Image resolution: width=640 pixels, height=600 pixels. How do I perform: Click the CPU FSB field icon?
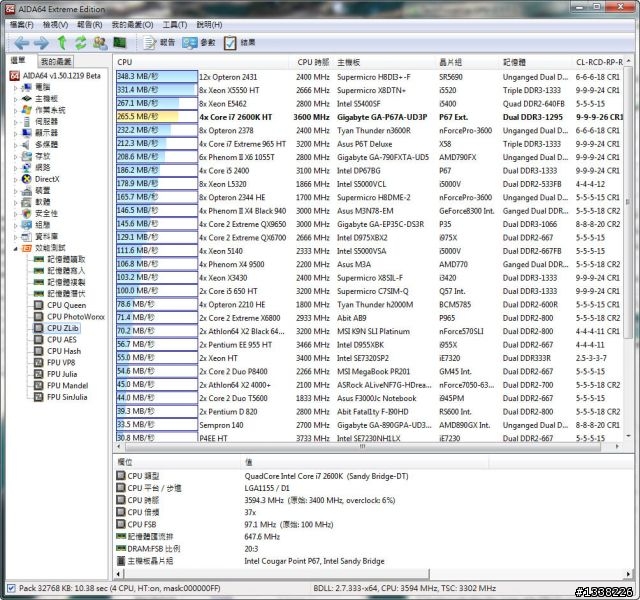[121, 524]
